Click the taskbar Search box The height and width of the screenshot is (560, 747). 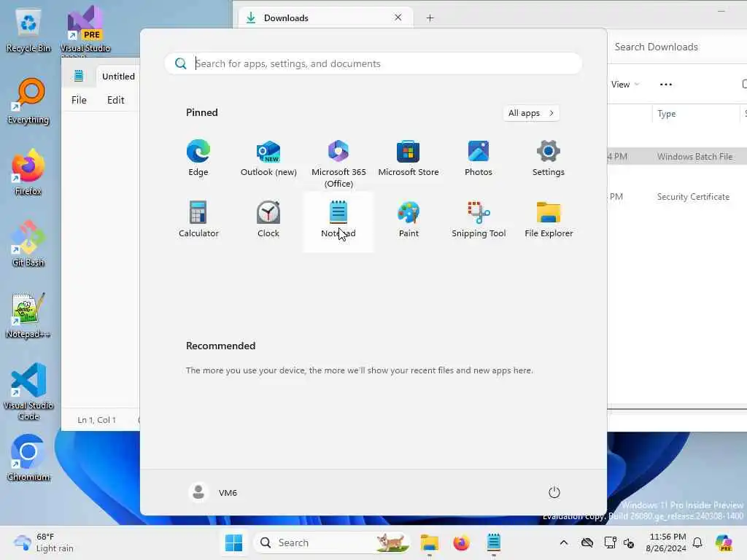tap(333, 542)
